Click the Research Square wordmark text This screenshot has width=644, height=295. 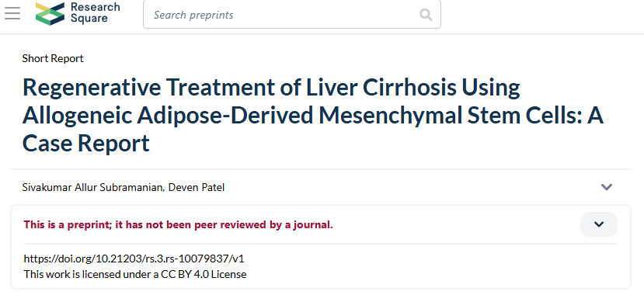[96, 12]
